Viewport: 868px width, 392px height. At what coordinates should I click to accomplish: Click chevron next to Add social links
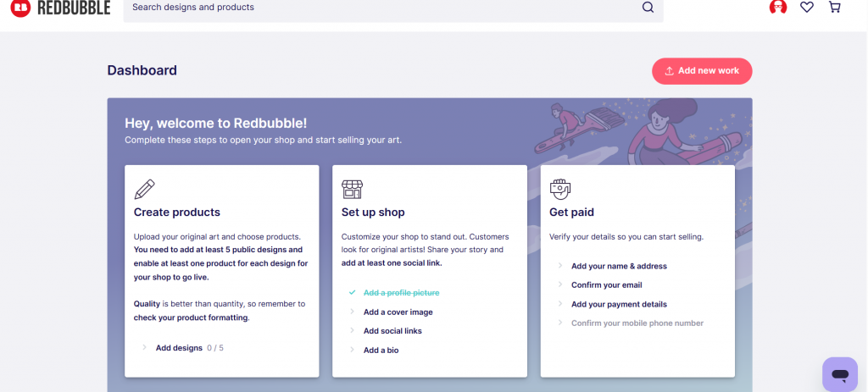click(352, 331)
